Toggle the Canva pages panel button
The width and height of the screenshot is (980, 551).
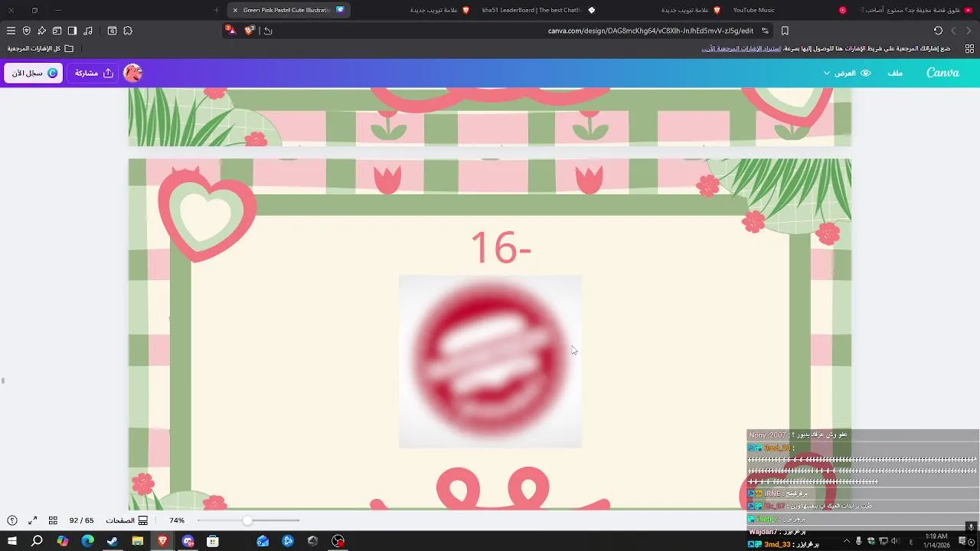tap(126, 520)
